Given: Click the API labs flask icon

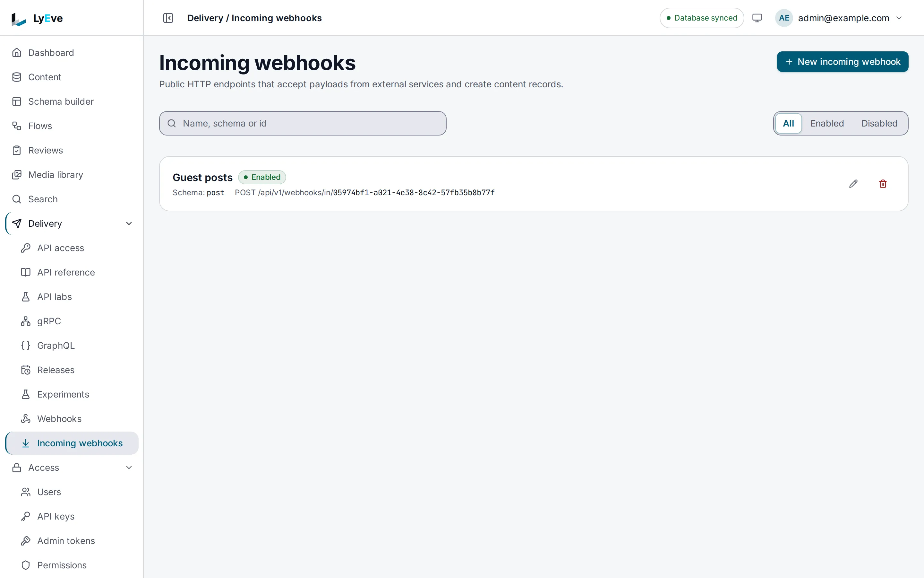Looking at the screenshot, I should click(26, 297).
